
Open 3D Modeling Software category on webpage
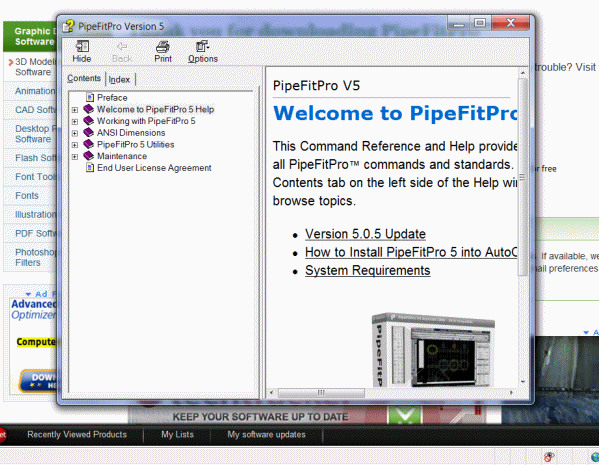pos(35,67)
